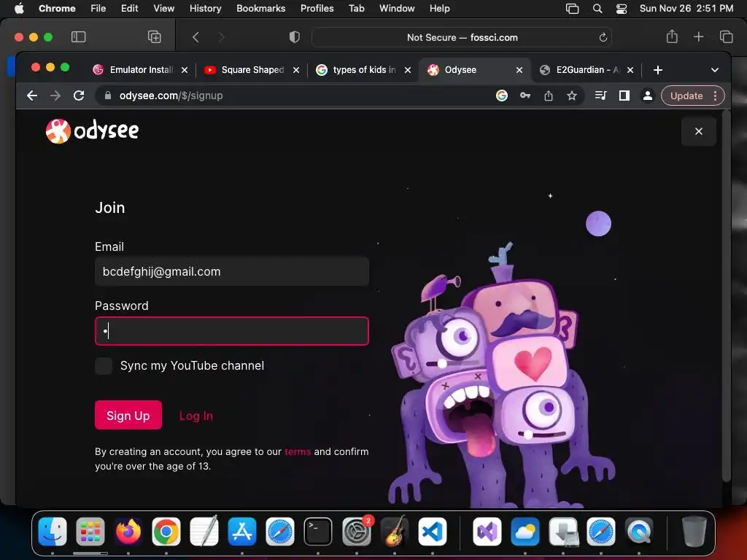Open App Store from the dock
Screen dimensions: 747x560
pyautogui.click(x=242, y=532)
